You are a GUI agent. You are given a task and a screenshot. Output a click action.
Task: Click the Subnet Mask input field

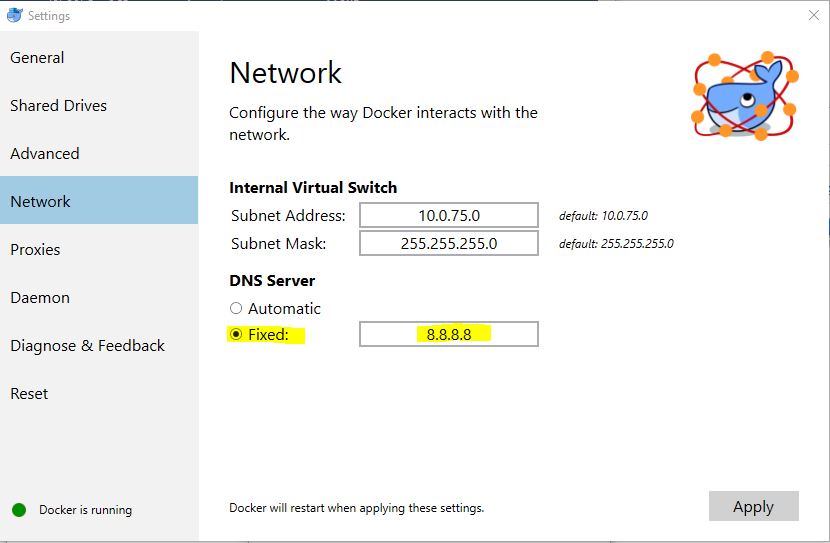pos(449,243)
